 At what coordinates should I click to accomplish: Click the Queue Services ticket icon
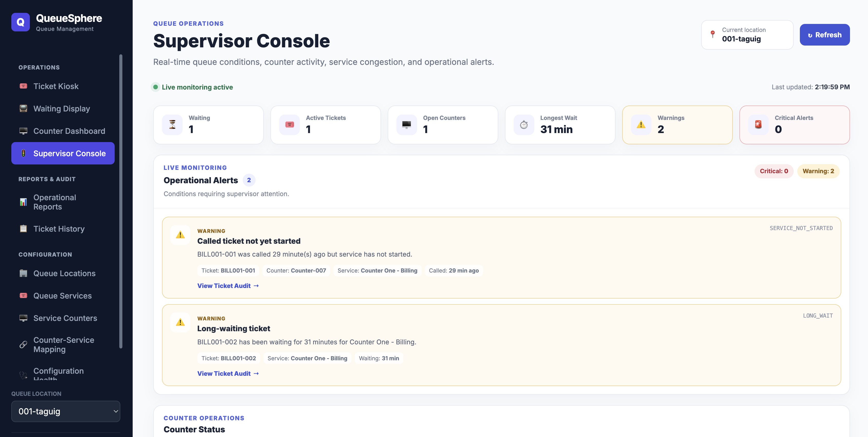point(23,295)
